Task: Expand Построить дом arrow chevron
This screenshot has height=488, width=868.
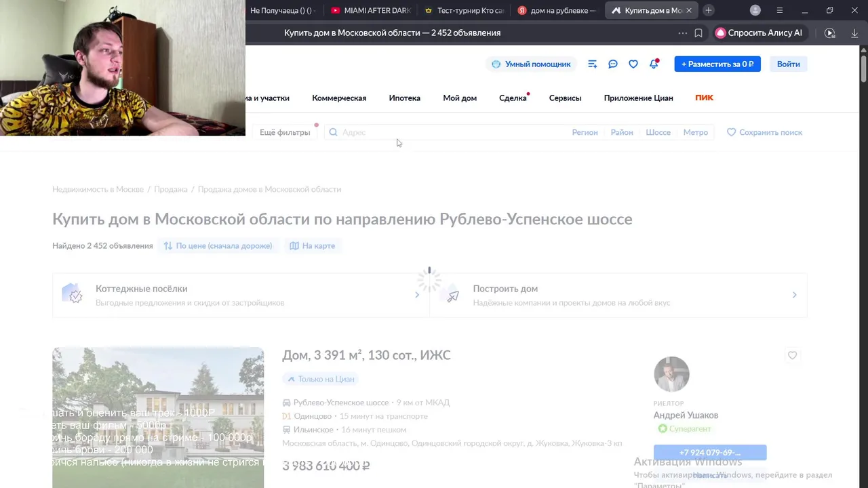Action: click(x=794, y=295)
